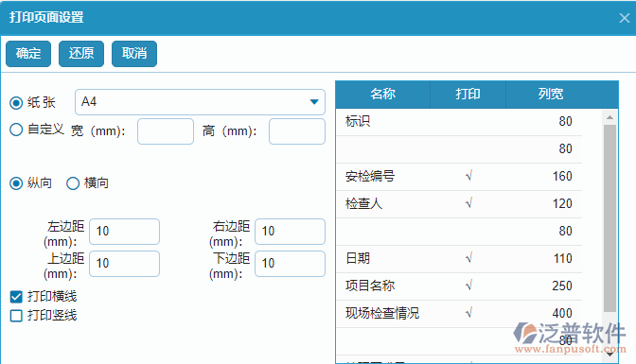The height and width of the screenshot is (364, 636).
Task: Select the 标识 row name
Action: click(x=358, y=121)
